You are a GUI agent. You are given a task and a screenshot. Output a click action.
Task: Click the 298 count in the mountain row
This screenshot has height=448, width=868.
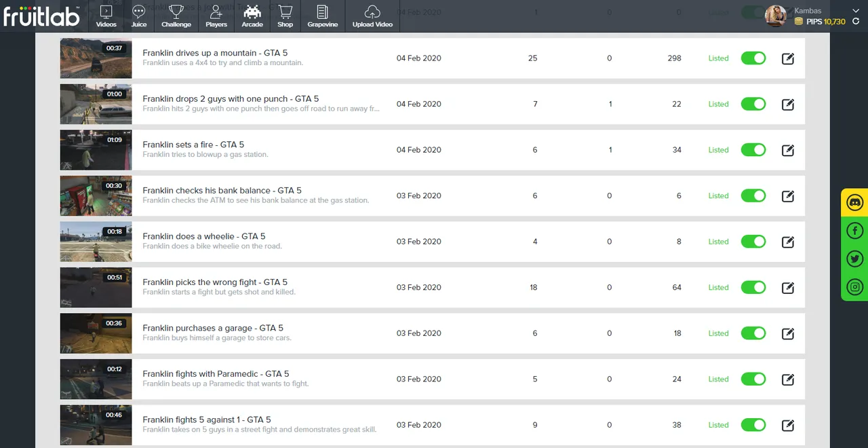tap(674, 58)
